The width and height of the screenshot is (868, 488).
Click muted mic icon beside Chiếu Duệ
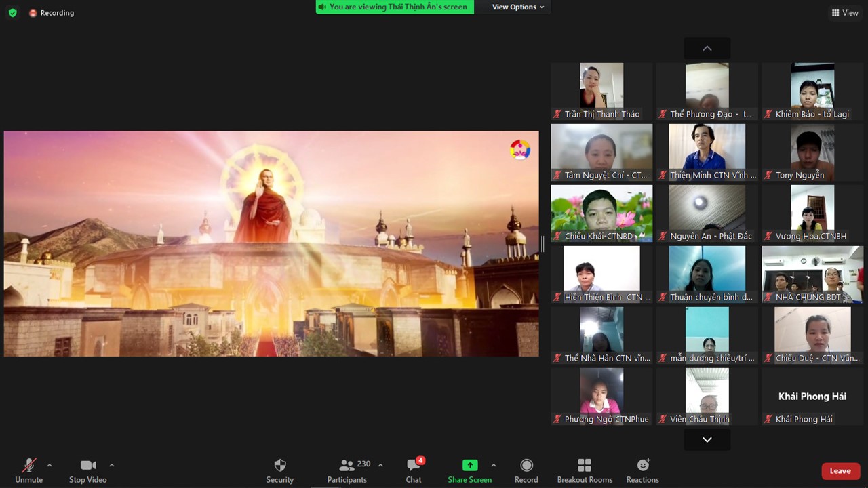(768, 358)
